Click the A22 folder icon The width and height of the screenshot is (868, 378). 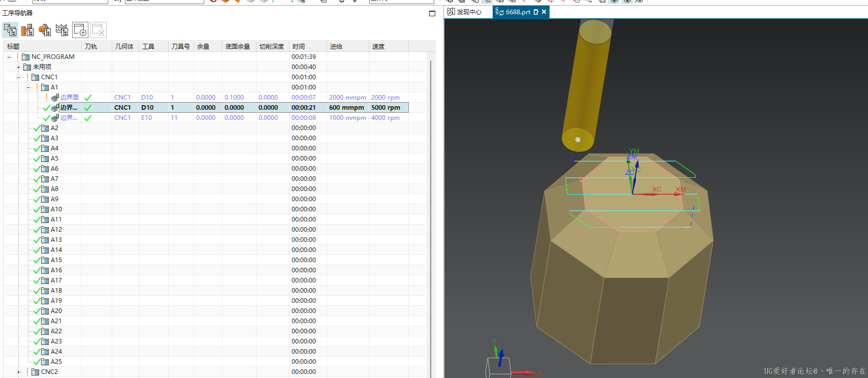(45, 331)
